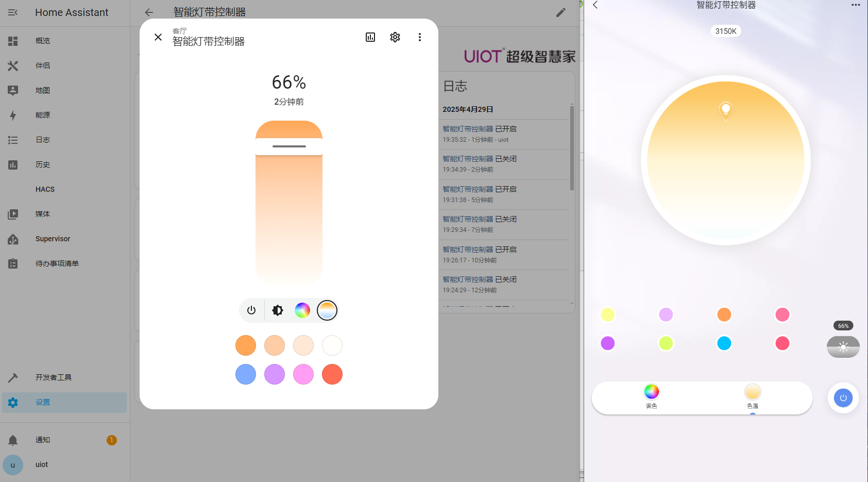The image size is (868, 482).
Task: Select the cyan preset color in app
Action: point(724,343)
